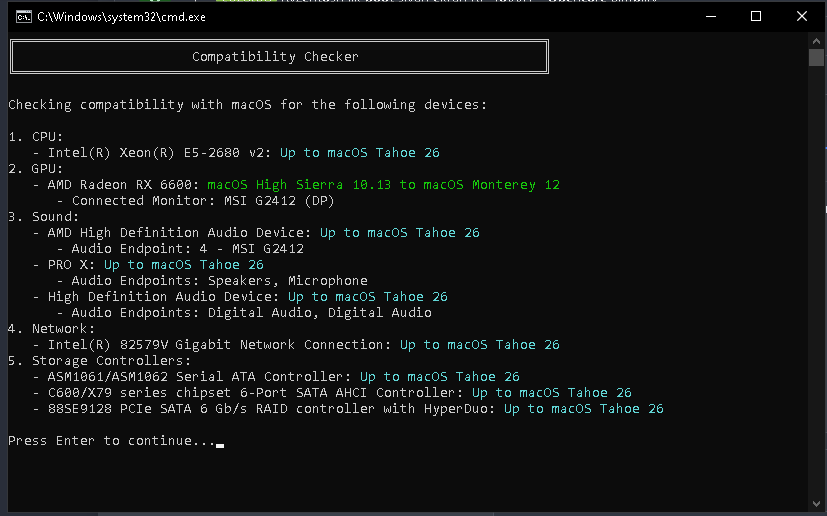Screen dimensions: 827x516
Task: Click the '4. Network:' heading
Action: [x=51, y=329]
